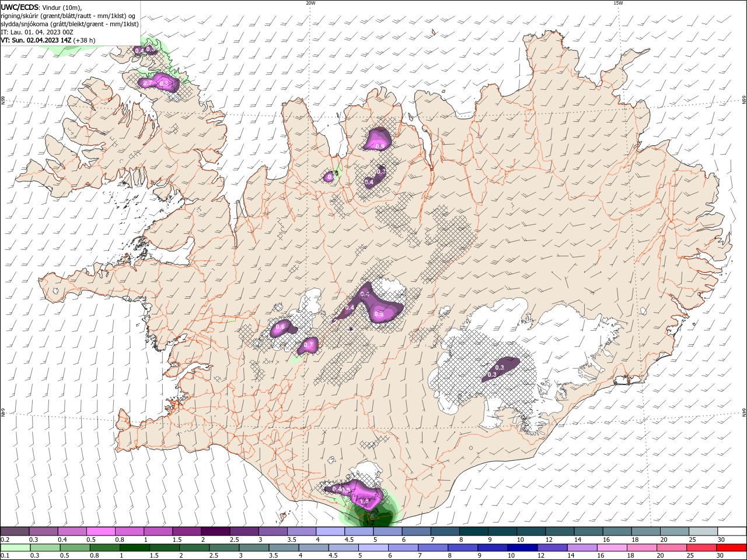
Task: Select upper legend swatch starting at 0.3
Action: (44, 531)
